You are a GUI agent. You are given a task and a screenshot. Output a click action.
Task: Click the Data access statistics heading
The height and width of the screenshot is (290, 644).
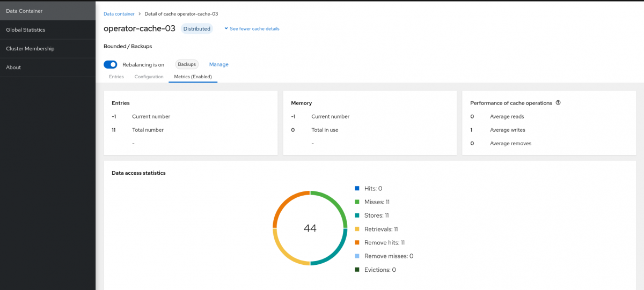138,173
